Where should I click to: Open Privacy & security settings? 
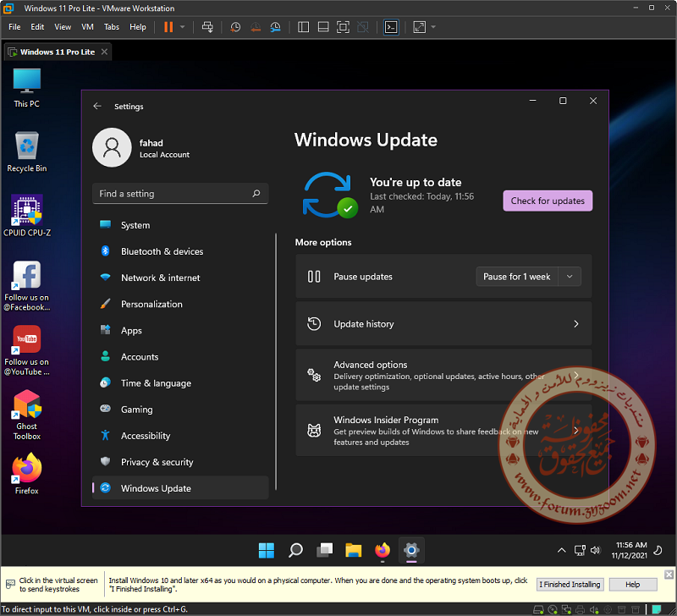click(180, 462)
